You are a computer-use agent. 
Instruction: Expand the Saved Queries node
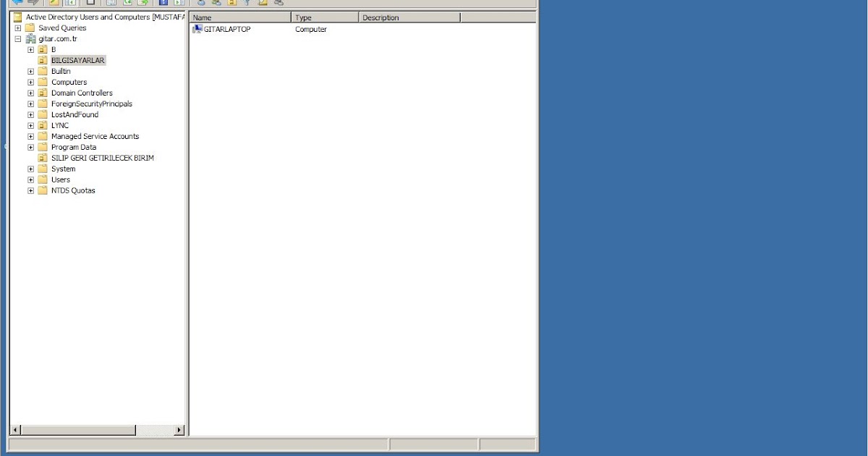18,28
